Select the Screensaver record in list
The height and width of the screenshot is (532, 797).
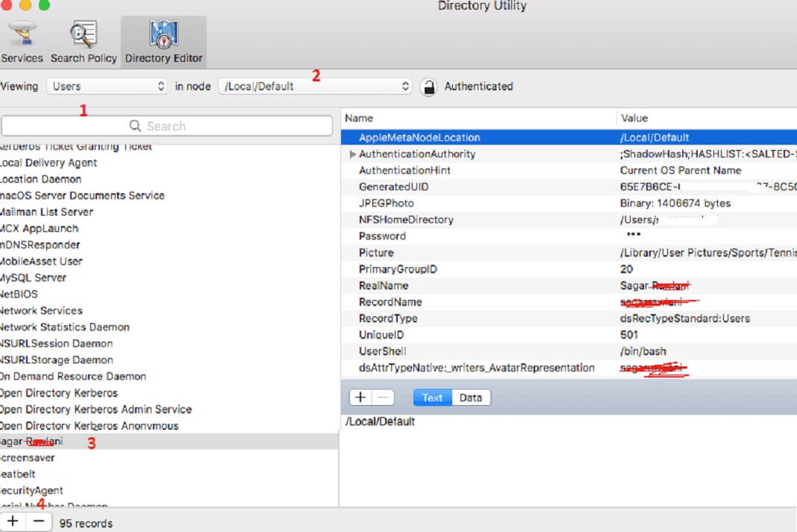click(28, 457)
